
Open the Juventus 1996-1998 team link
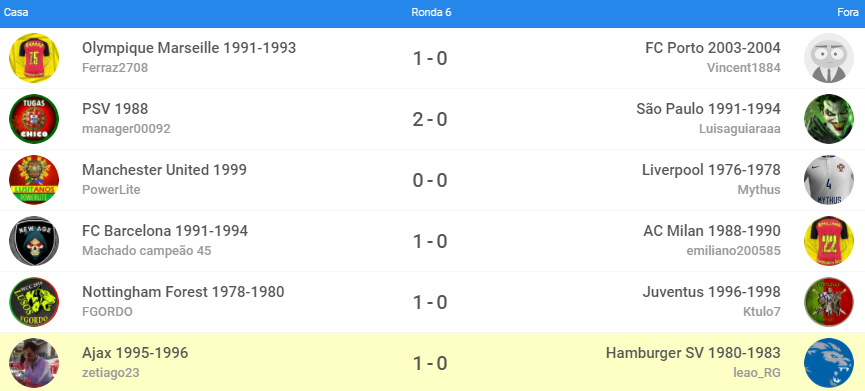tap(711, 292)
